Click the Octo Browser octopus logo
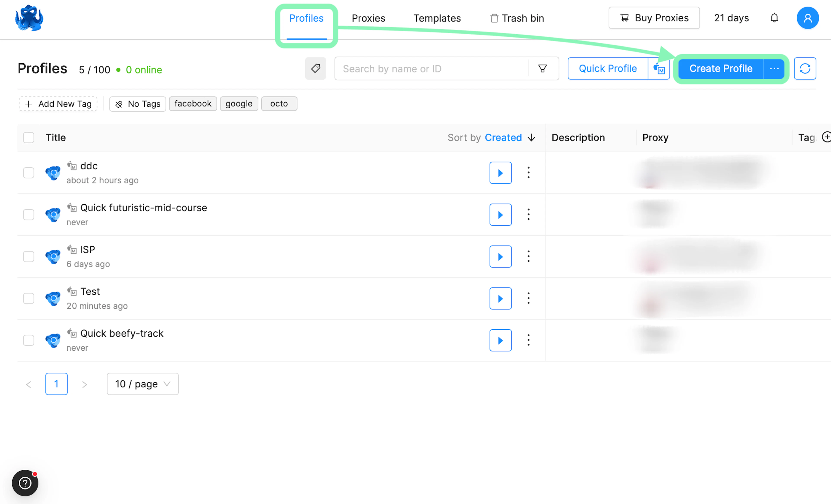 coord(29,18)
